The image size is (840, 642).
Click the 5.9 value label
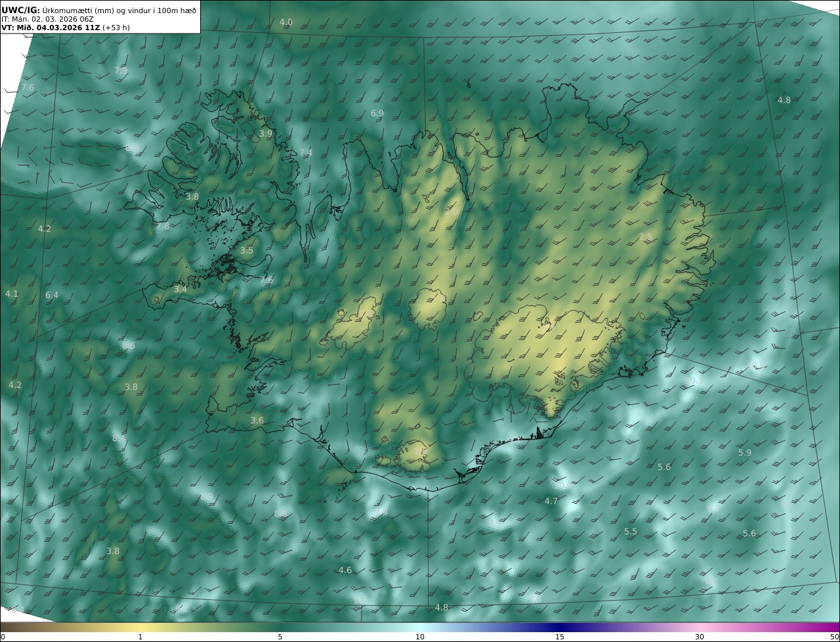(745, 452)
